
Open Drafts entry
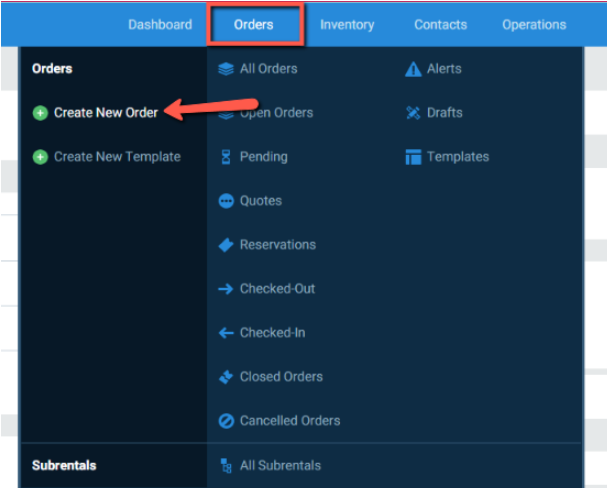click(445, 113)
